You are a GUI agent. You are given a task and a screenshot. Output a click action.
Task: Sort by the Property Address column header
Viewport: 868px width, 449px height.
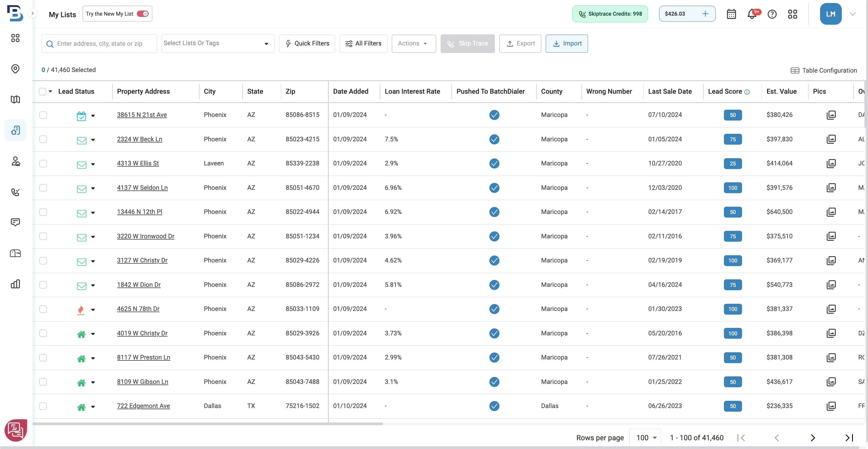tap(143, 91)
